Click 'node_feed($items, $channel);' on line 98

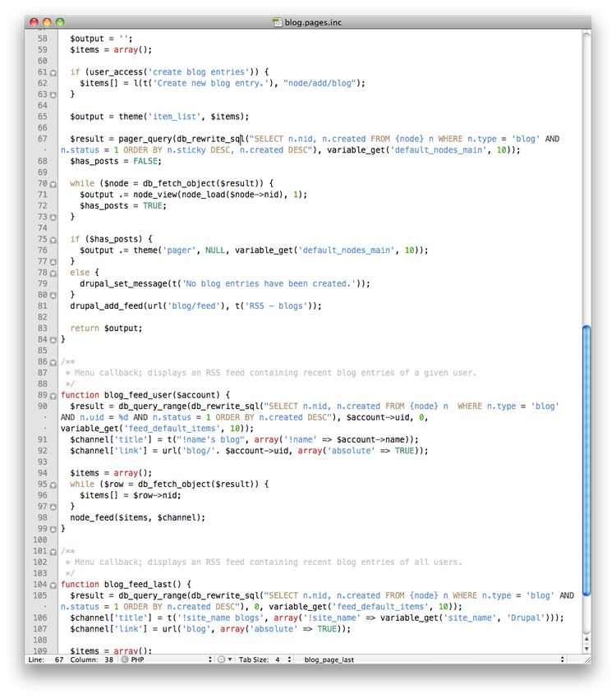pos(137,517)
